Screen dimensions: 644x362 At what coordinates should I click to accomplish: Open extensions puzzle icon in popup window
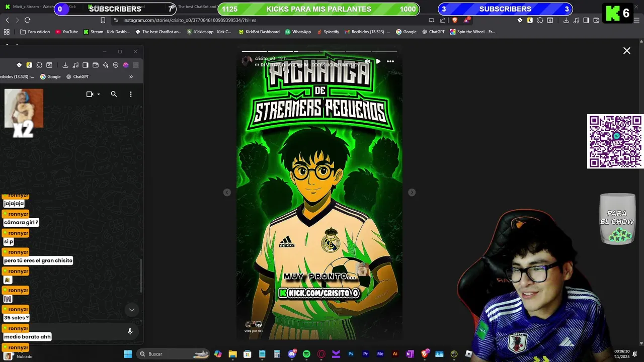(39, 65)
